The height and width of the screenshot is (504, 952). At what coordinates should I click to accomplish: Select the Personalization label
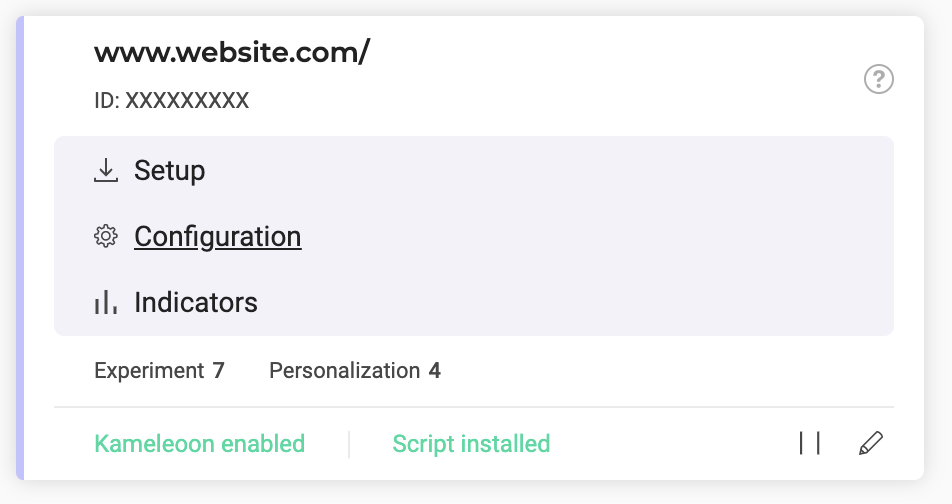pyautogui.click(x=344, y=371)
